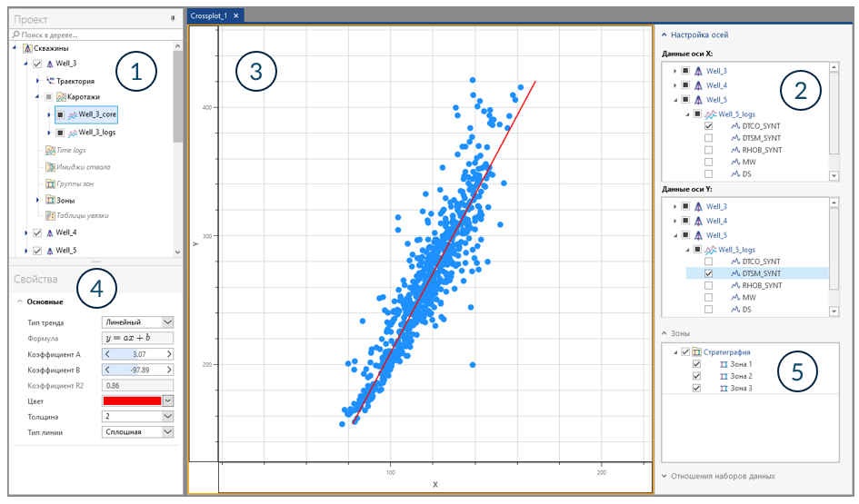
Task: Select Well_3_logs in the project tree
Action: coord(97,133)
